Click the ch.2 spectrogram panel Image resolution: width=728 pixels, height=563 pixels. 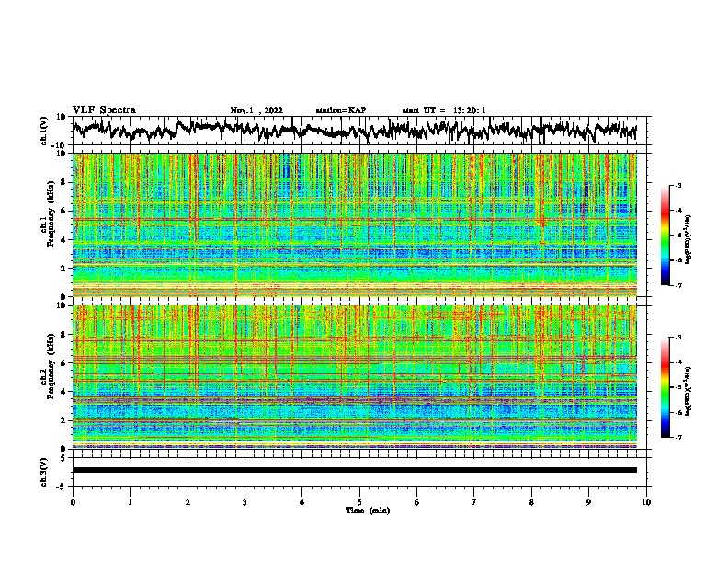pos(354,377)
